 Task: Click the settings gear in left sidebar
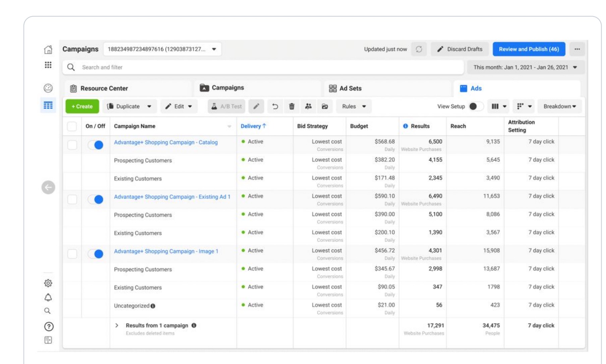point(48,283)
